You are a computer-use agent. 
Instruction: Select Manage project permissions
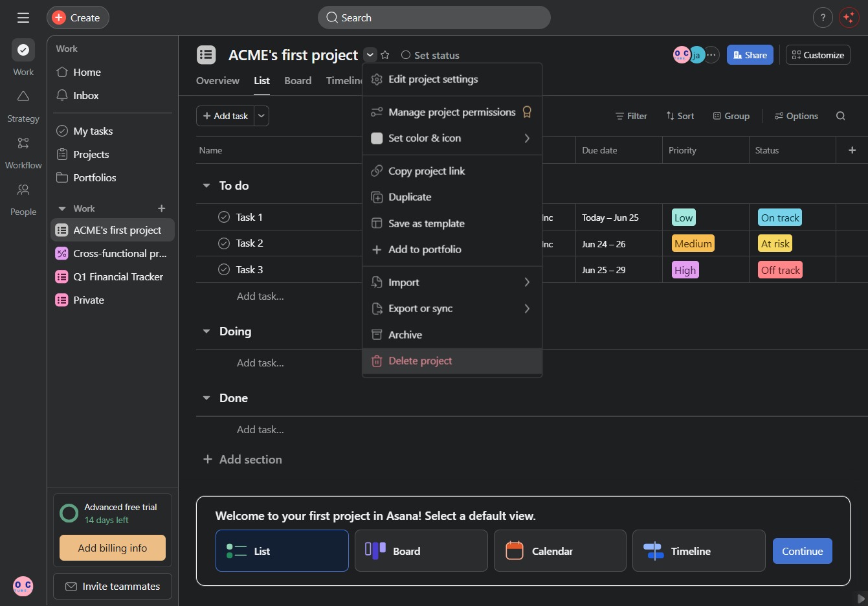click(x=452, y=112)
